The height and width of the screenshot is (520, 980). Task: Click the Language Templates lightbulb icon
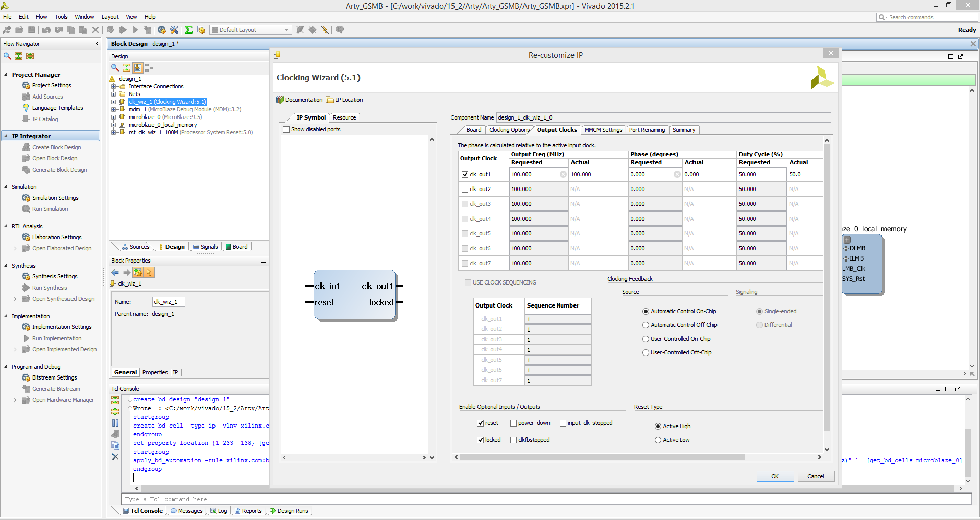point(26,108)
